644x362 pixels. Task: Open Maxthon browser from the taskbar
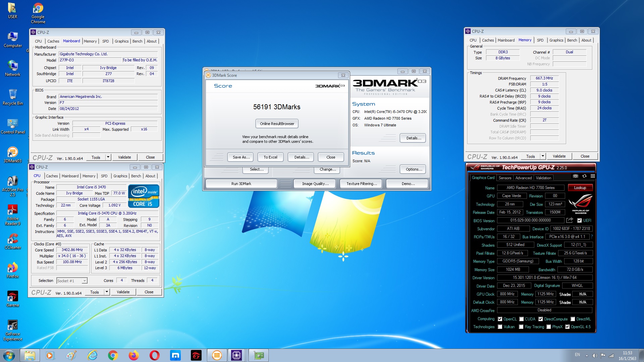tap(175, 355)
